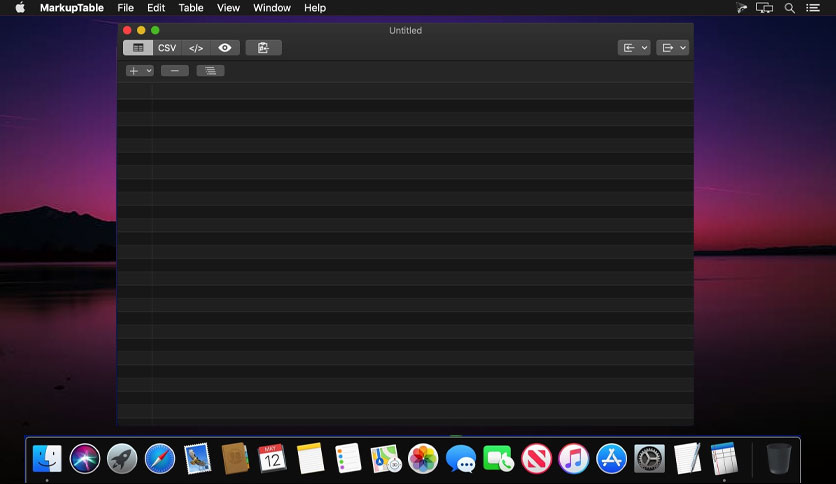Open the Table menu
This screenshot has height=484, width=836.
pos(191,8)
